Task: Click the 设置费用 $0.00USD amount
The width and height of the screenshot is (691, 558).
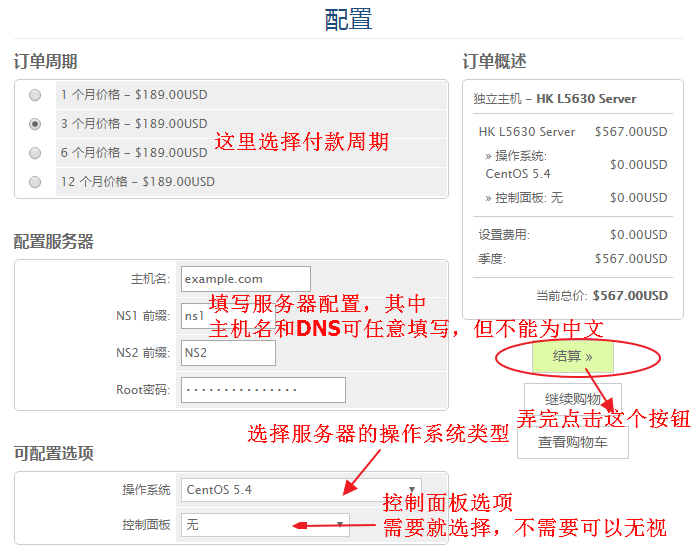Action: 639,234
